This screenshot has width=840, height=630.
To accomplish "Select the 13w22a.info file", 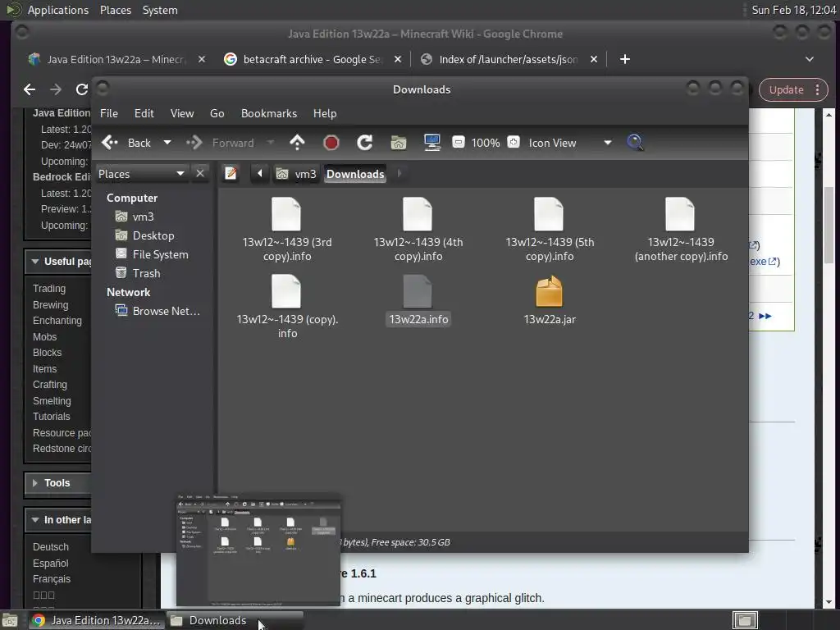I will point(418,300).
